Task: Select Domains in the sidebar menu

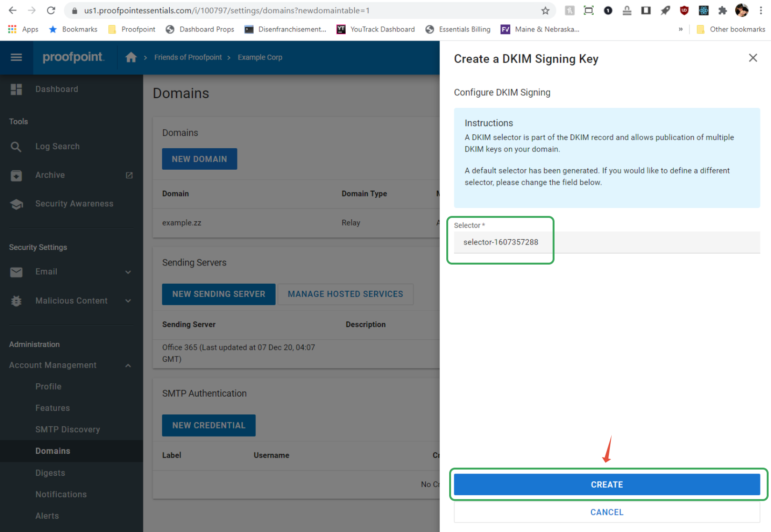Action: pos(52,450)
